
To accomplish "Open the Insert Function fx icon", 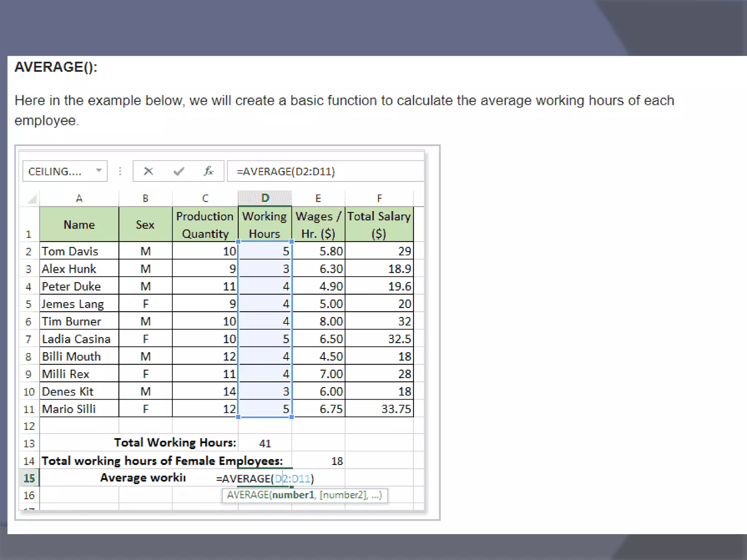I will coord(208,171).
